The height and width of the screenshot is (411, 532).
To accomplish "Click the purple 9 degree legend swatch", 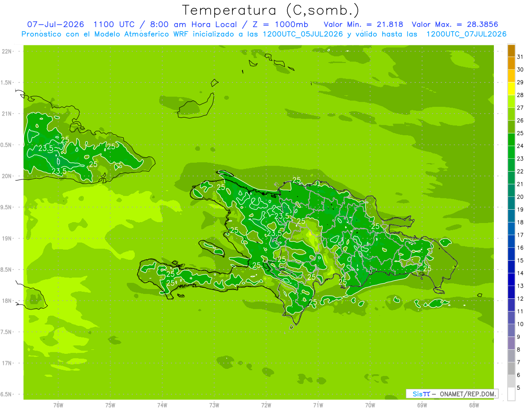I will pyautogui.click(x=511, y=331).
